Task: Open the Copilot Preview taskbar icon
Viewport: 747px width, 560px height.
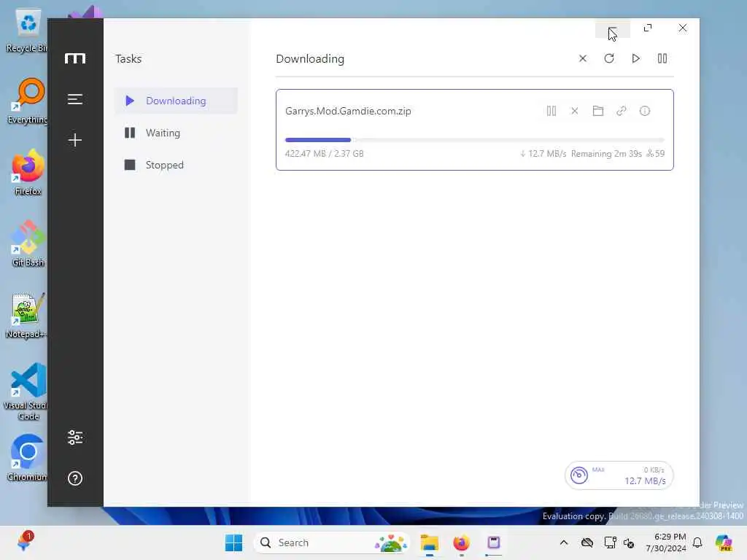Action: (724, 542)
